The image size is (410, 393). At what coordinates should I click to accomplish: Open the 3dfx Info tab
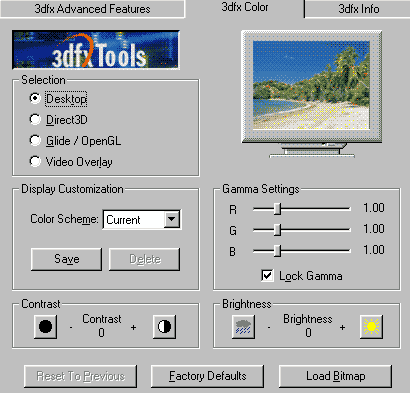(359, 9)
